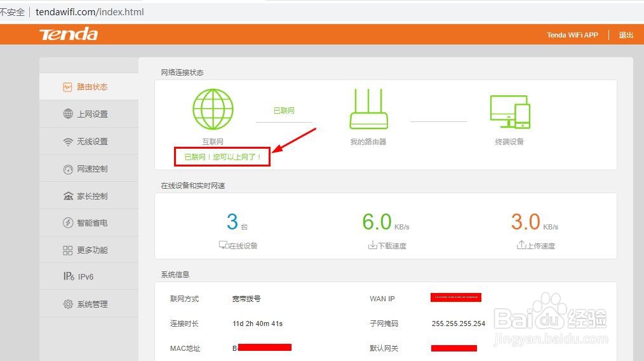Open the 更多功能 menu item

(x=89, y=250)
